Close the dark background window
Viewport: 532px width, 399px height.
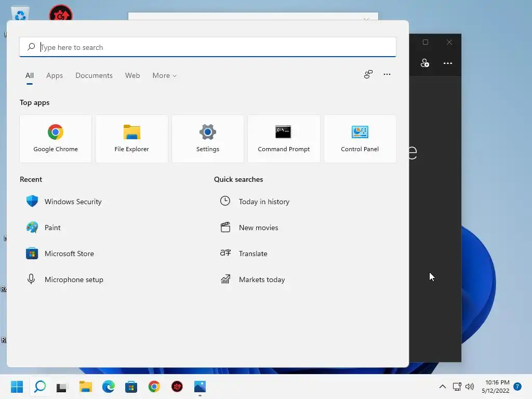tap(449, 42)
